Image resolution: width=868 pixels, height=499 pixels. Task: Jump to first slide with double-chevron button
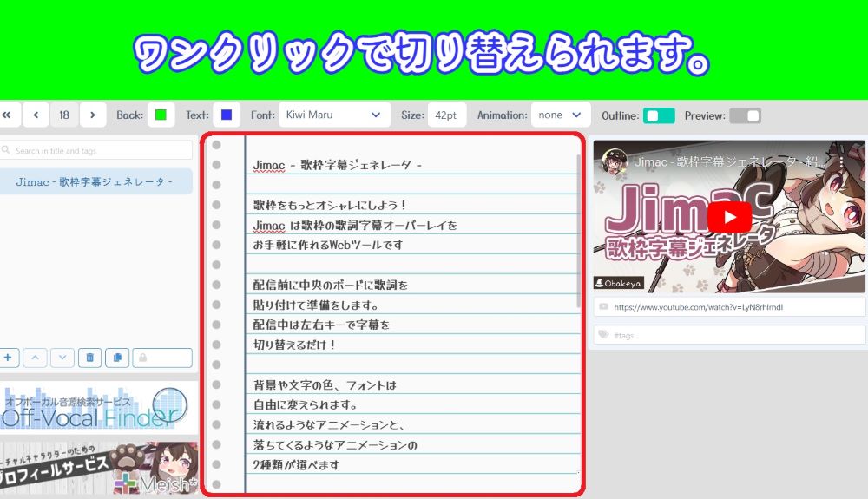tap(8, 115)
